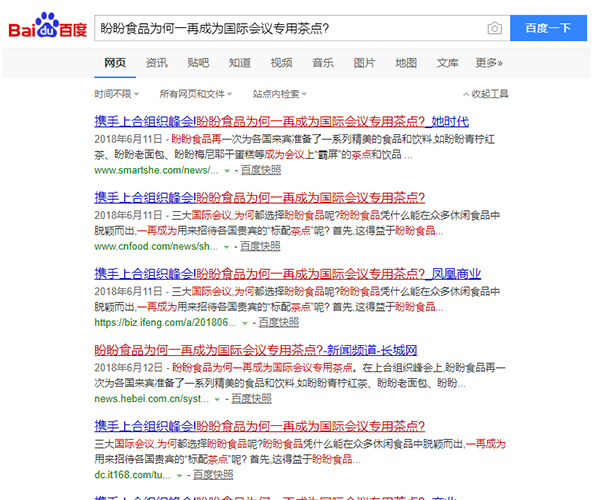Click green arrow next to www.smartshe.com URL
This screenshot has height=500, width=600.
[227, 171]
